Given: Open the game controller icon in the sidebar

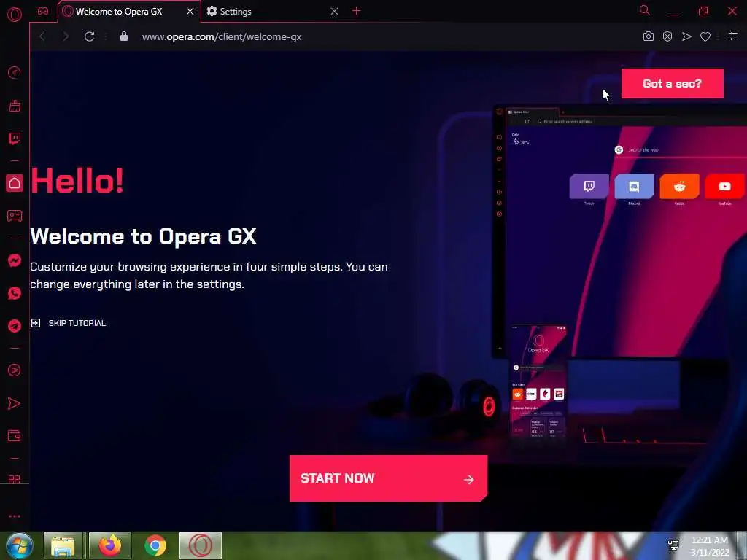Looking at the screenshot, I should 15,216.
